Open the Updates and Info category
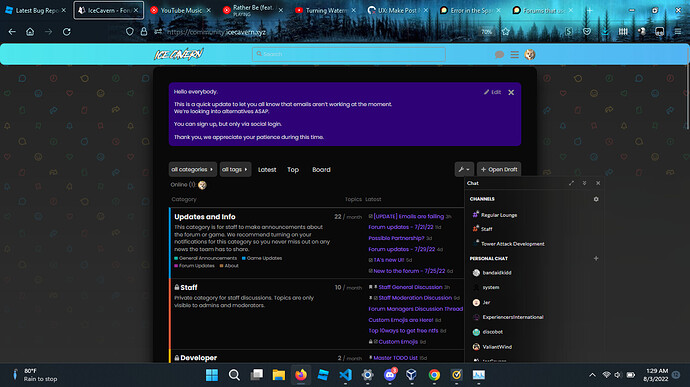This screenshot has height=387, width=690. coord(205,217)
